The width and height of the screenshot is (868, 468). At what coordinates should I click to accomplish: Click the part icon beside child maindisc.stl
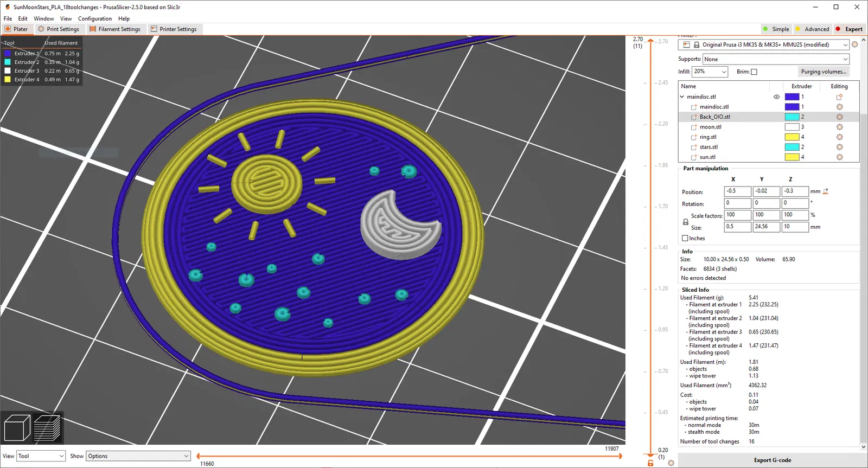(x=694, y=107)
